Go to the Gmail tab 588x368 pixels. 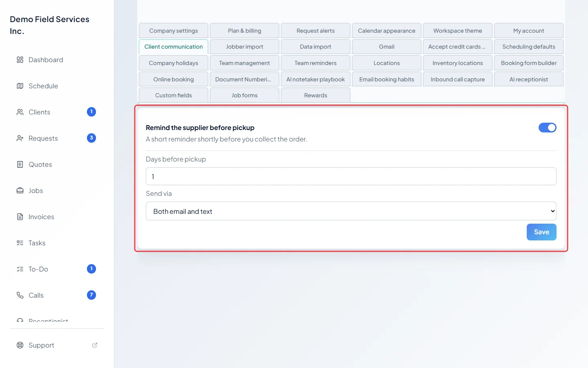pyautogui.click(x=387, y=47)
